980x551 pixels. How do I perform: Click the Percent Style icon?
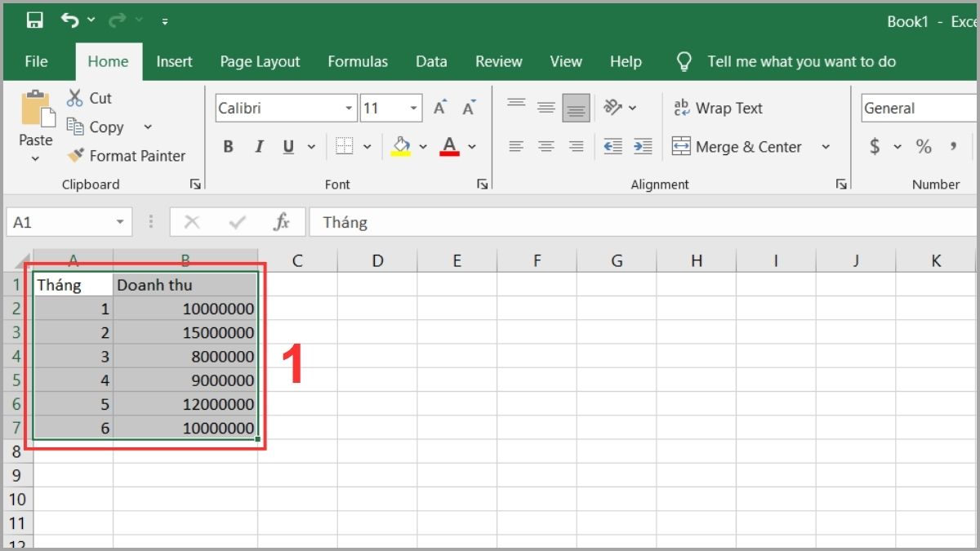click(x=924, y=147)
